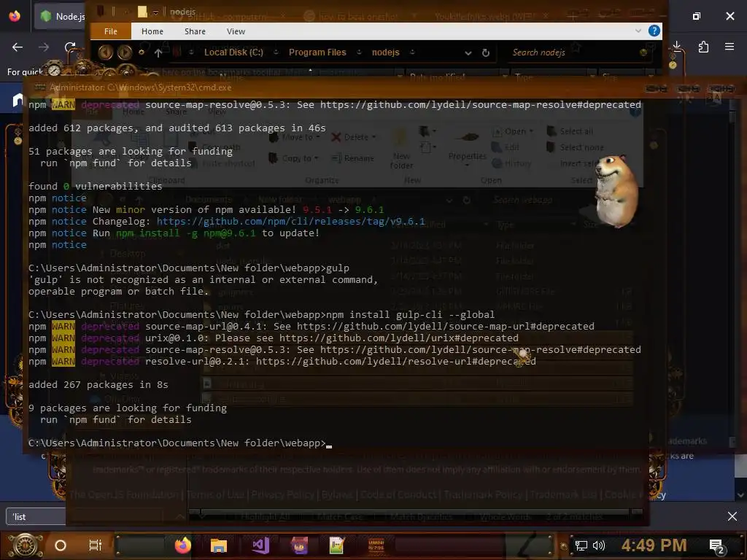The height and width of the screenshot is (560, 747).
Task: Close the Firefox find bar
Action: tap(732, 516)
